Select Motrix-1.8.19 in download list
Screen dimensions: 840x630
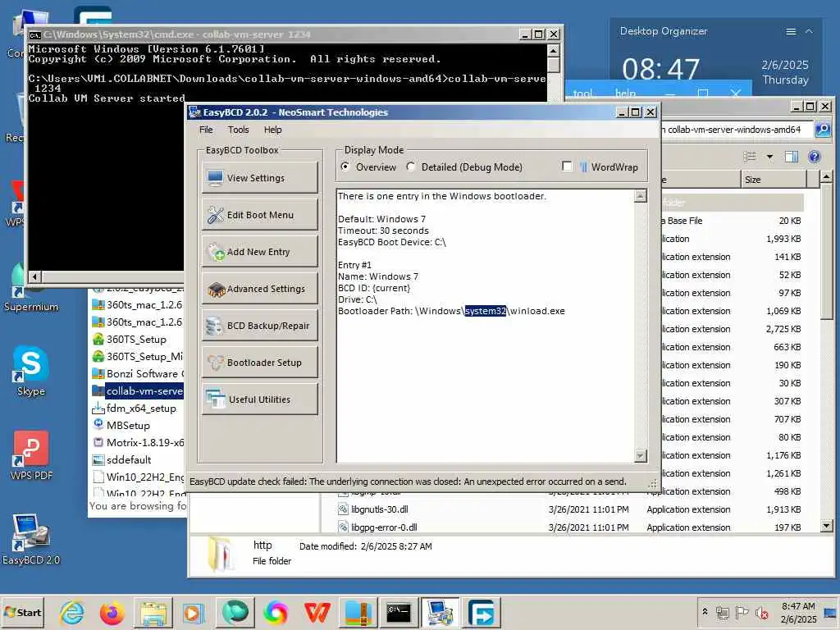tap(138, 442)
